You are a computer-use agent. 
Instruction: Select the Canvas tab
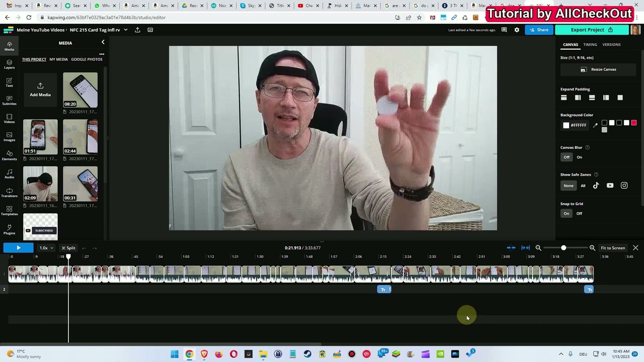571,45
